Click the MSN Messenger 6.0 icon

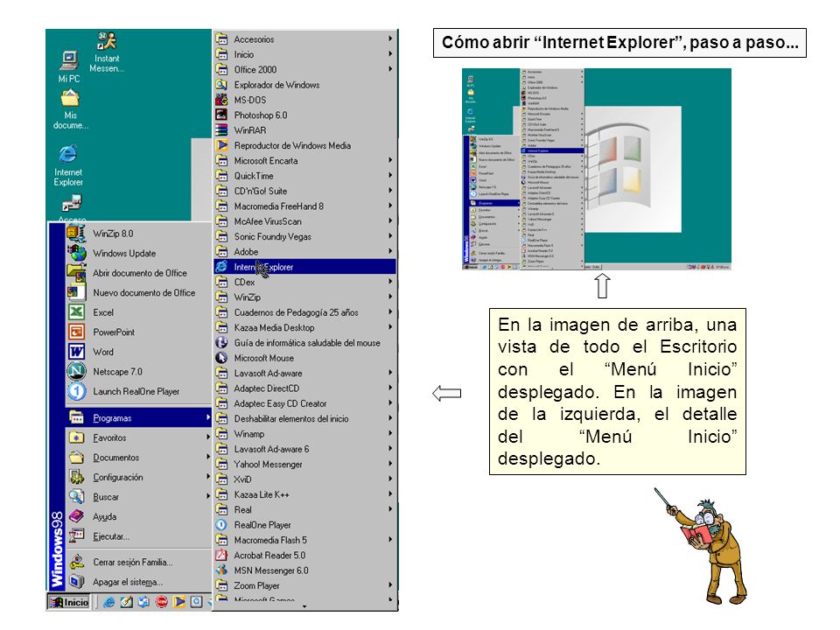pyautogui.click(x=221, y=570)
